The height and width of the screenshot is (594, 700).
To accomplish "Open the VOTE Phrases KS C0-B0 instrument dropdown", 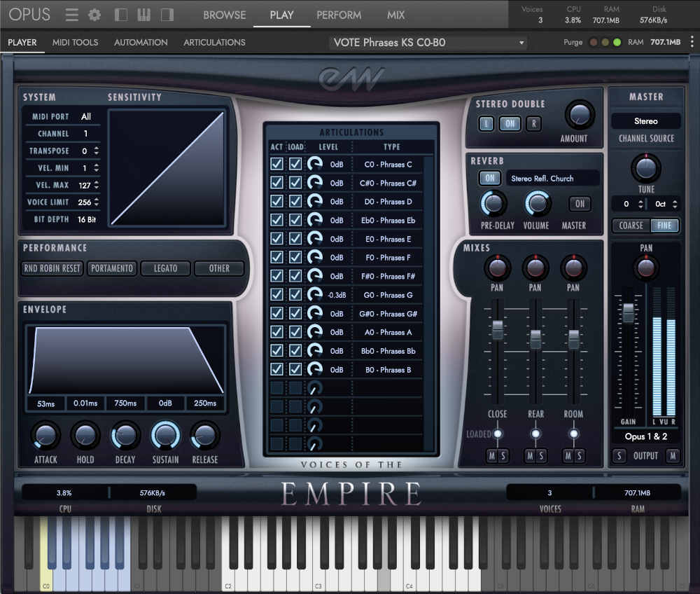I will point(429,43).
